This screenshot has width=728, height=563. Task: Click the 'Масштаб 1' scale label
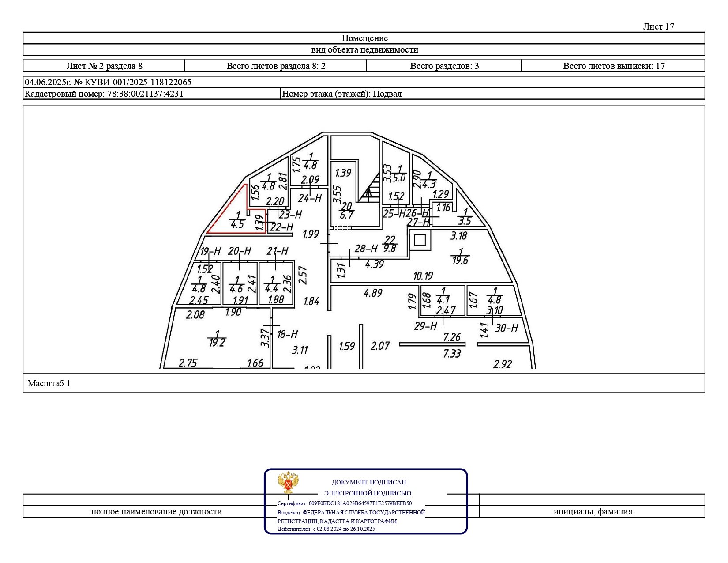coord(49,383)
